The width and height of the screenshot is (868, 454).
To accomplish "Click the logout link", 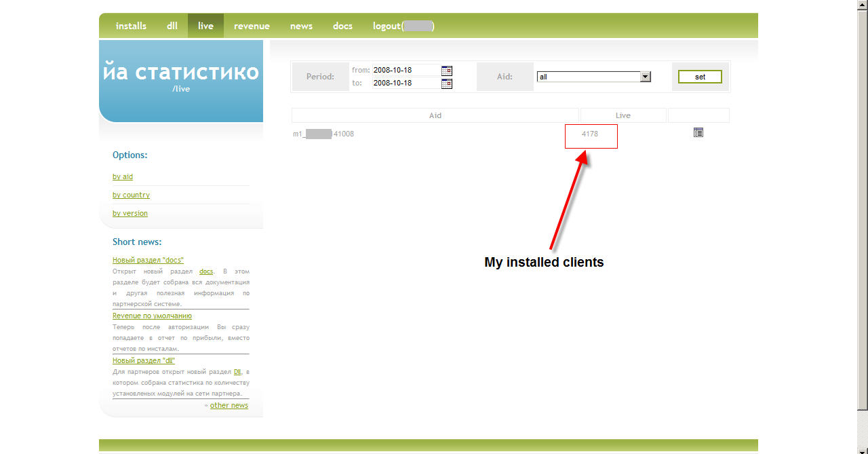I will coord(403,26).
